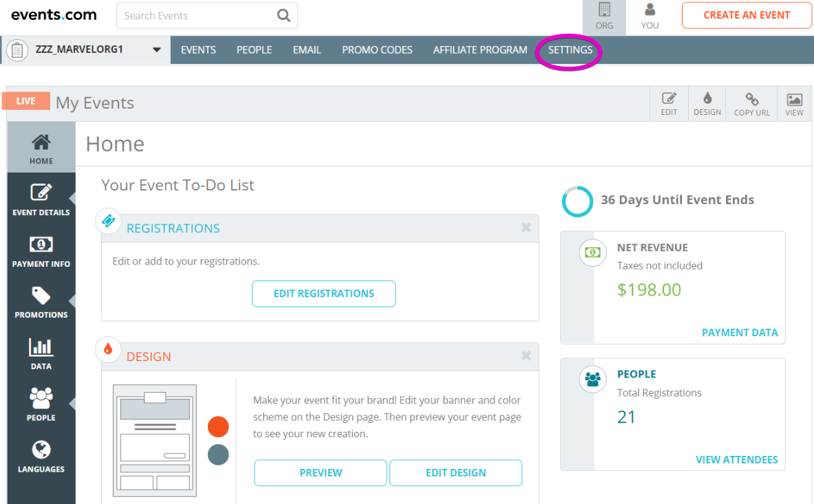Viewport: 814px width, 504px height.
Task: Click the Search Events field
Action: point(207,16)
